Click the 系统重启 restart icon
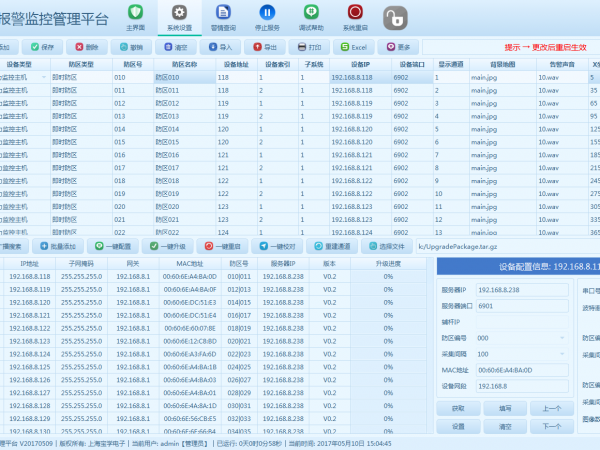The height and width of the screenshot is (450, 600). point(354,15)
